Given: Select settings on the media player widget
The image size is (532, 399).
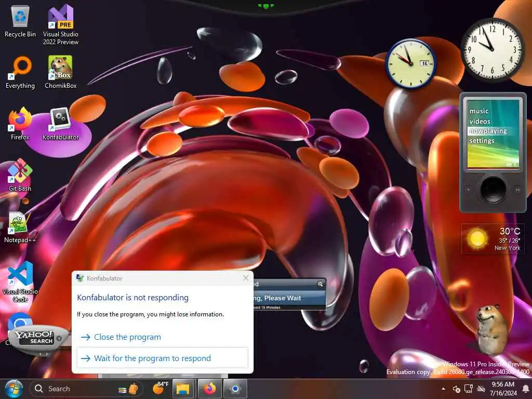Looking at the screenshot, I should pyautogui.click(x=482, y=140).
